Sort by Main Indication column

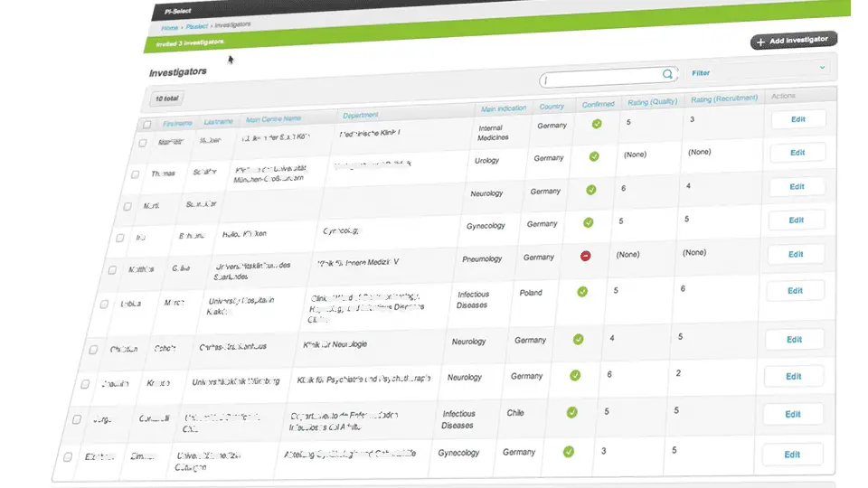point(504,108)
